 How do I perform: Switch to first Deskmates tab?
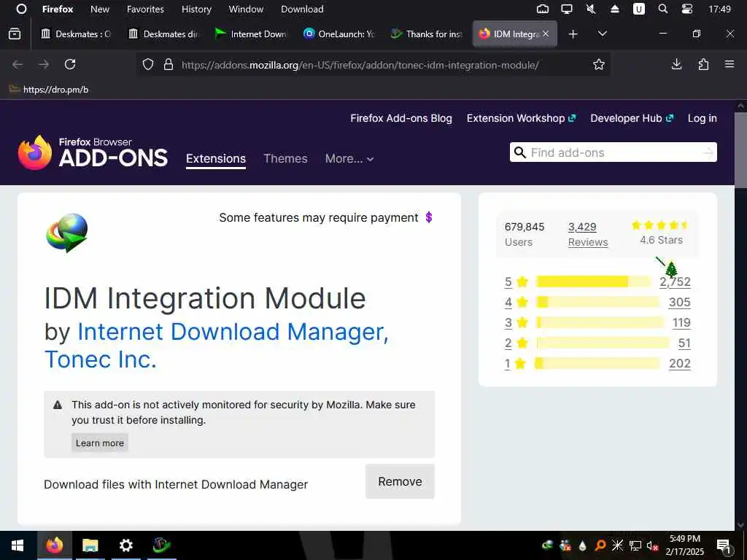(x=76, y=34)
